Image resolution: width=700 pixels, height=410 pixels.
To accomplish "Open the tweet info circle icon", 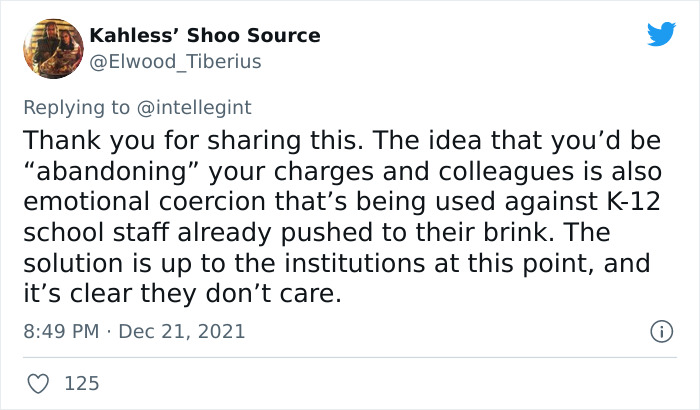I will [660, 330].
